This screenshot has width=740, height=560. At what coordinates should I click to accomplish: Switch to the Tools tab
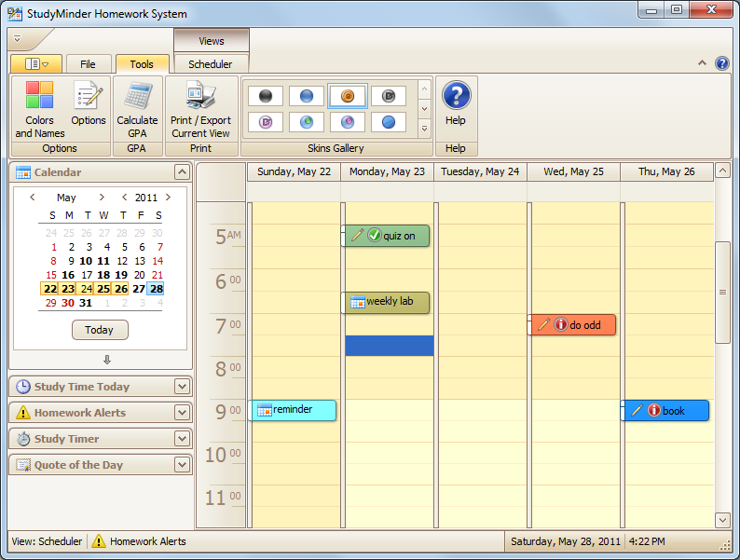pos(142,64)
